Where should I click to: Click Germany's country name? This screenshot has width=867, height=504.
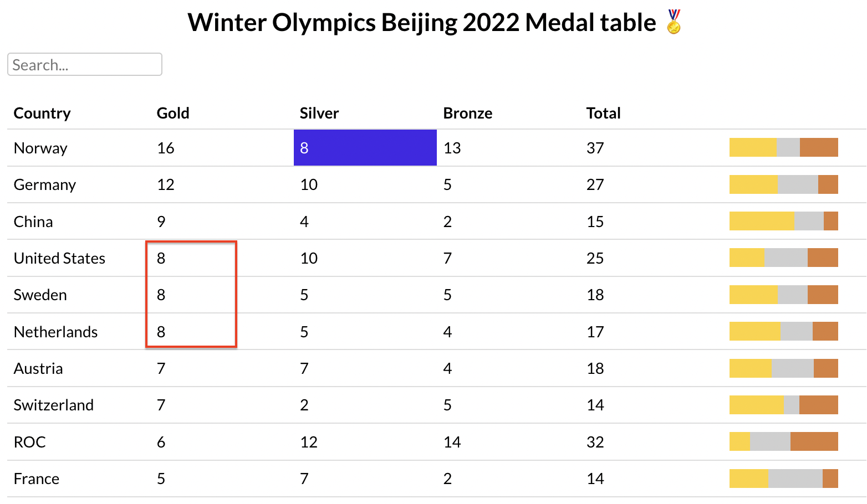[x=45, y=184]
